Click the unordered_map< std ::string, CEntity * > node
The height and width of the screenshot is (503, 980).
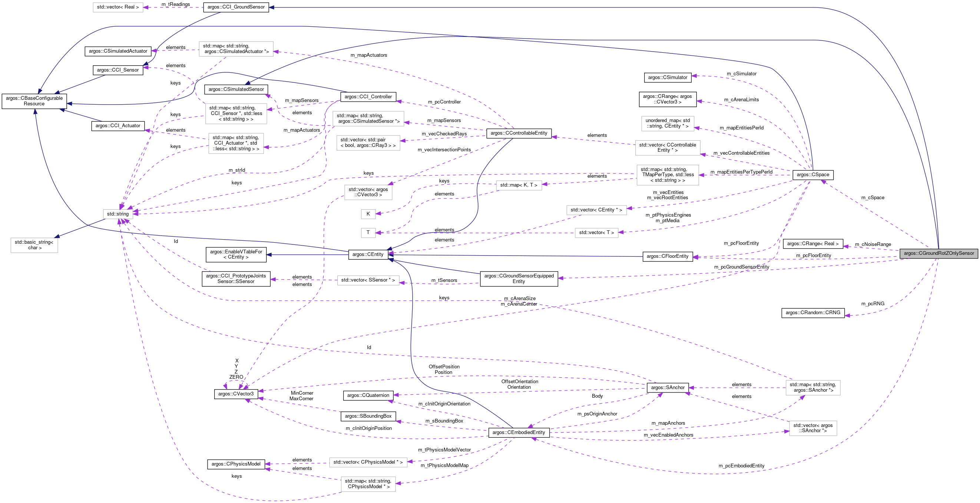pos(668,124)
